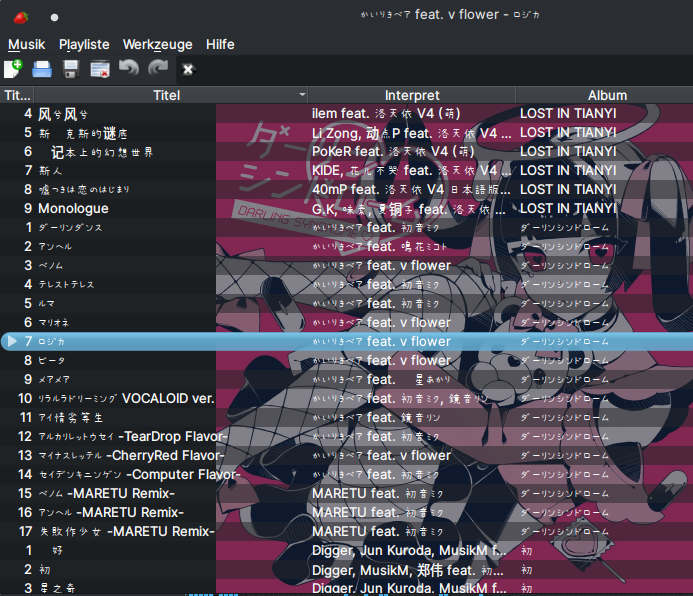Click the play indicator on the highlighted row
Viewport: 693px width, 596px height.
pos(12,341)
